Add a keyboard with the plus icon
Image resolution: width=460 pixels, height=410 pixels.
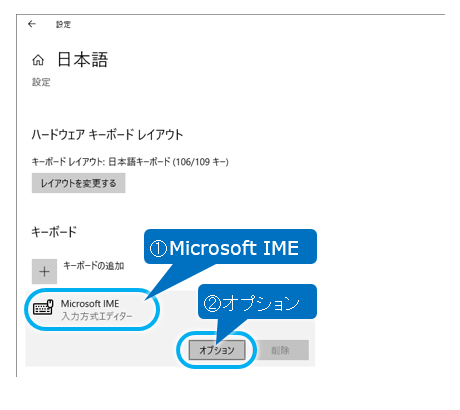coord(44,272)
